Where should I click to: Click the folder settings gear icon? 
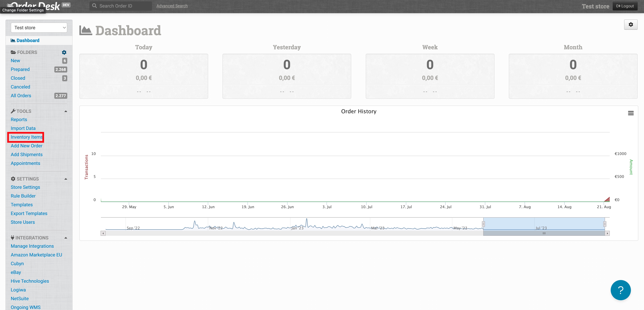click(x=64, y=52)
